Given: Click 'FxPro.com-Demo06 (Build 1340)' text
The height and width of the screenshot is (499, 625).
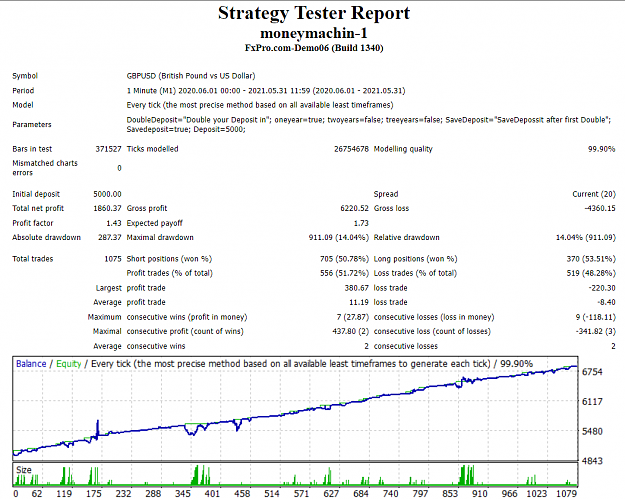Looking at the screenshot, I should pyautogui.click(x=314, y=48).
